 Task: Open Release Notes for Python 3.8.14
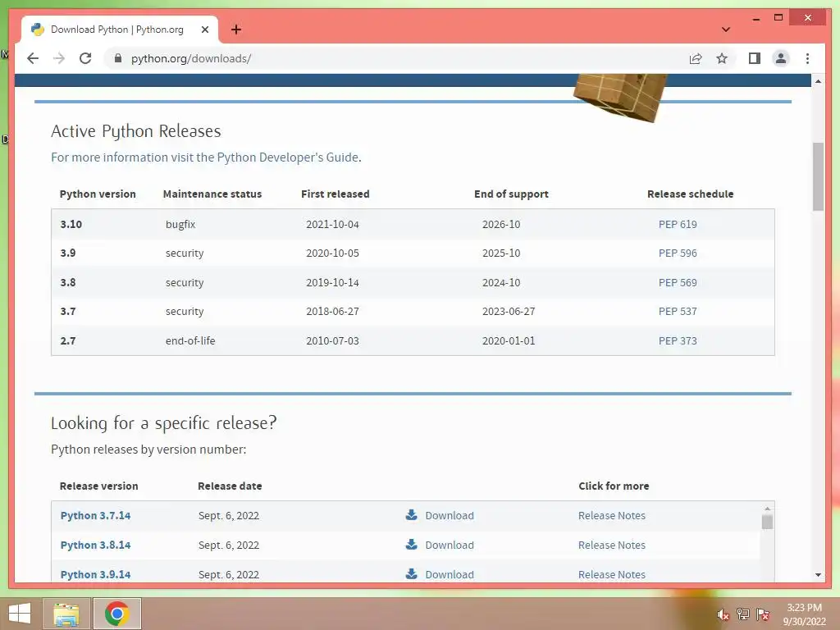pos(612,545)
